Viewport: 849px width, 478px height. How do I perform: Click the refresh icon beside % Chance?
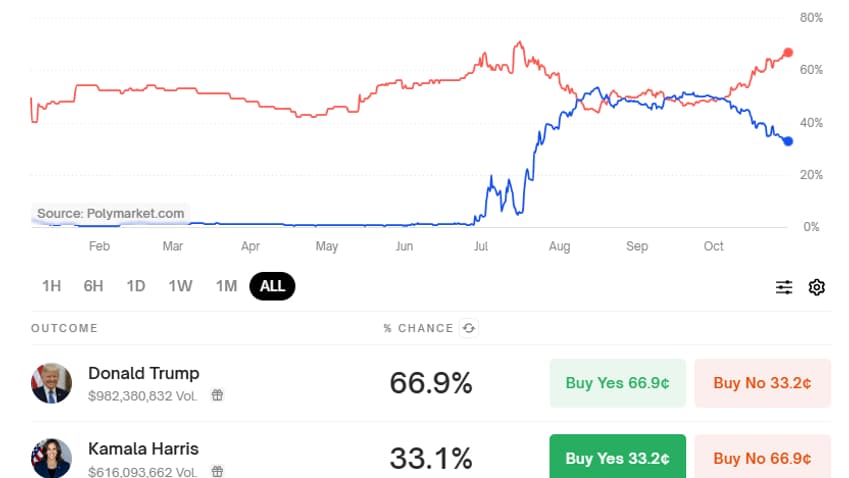[x=468, y=328]
